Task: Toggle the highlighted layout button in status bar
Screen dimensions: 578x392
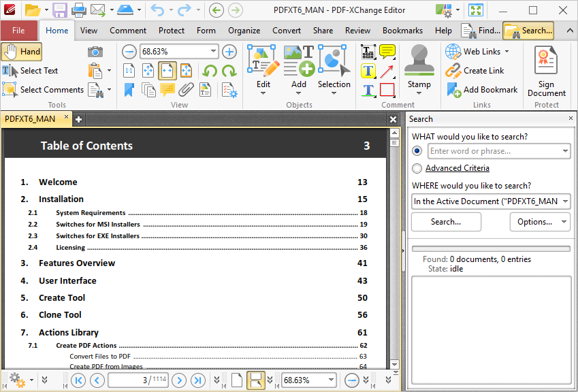Action: point(256,380)
